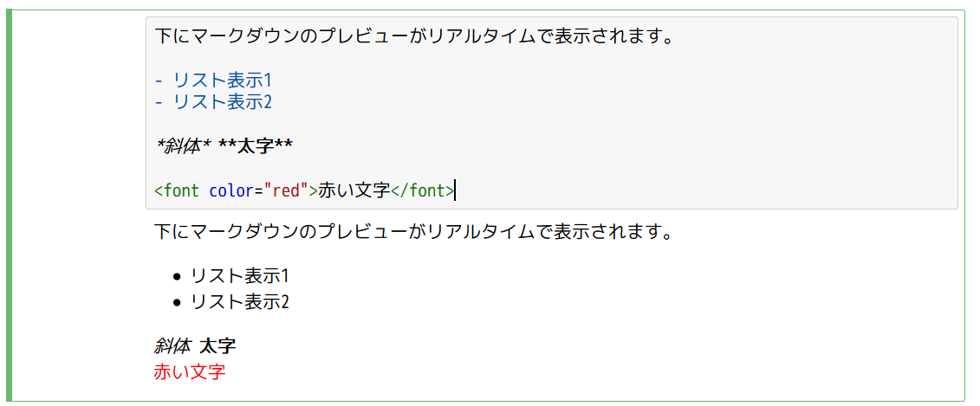Screen dimensions: 980x406
Task: Click the rendered bold "太字" in preview
Action: click(x=217, y=346)
